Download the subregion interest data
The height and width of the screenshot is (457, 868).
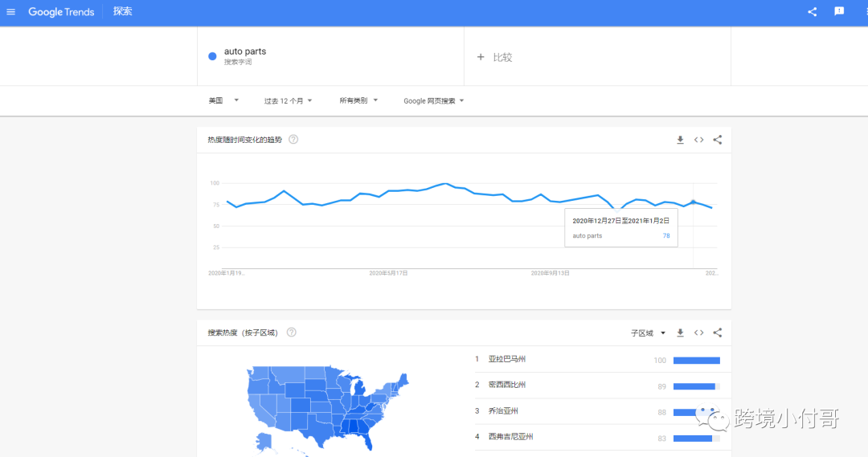coord(681,333)
